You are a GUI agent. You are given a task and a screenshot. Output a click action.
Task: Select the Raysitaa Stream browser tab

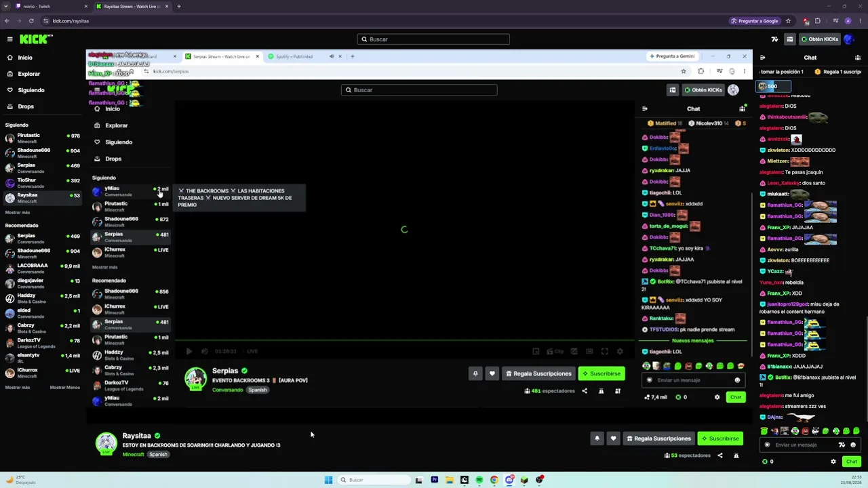coord(132,6)
